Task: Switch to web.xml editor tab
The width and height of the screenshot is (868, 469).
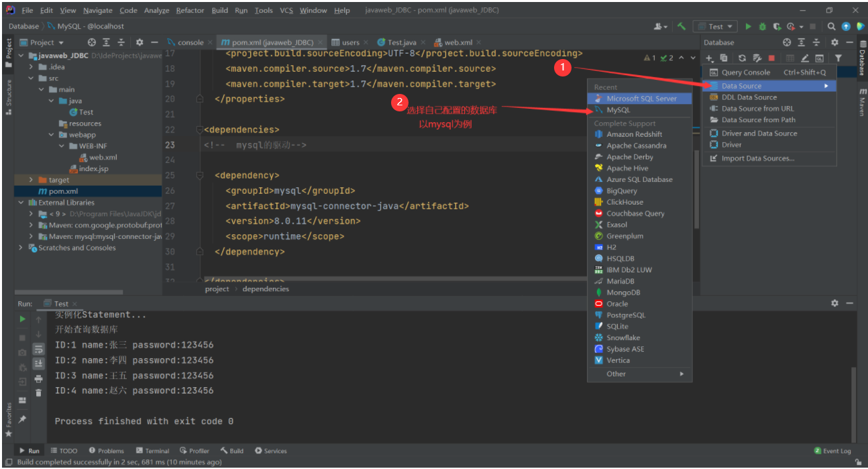Action: click(457, 42)
